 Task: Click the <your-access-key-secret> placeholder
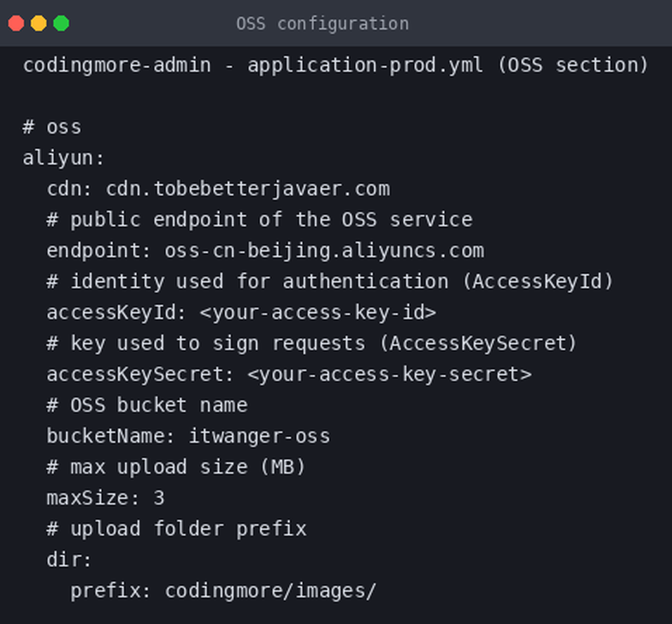[389, 374]
